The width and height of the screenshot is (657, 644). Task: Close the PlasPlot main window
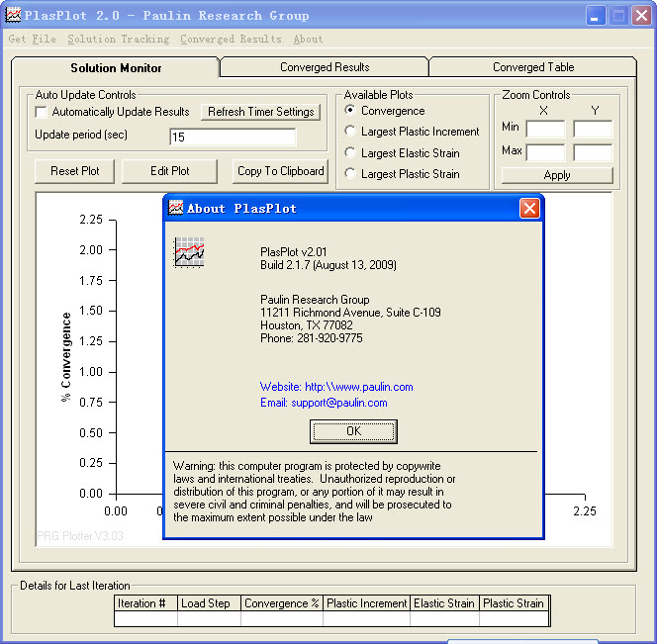[x=641, y=16]
